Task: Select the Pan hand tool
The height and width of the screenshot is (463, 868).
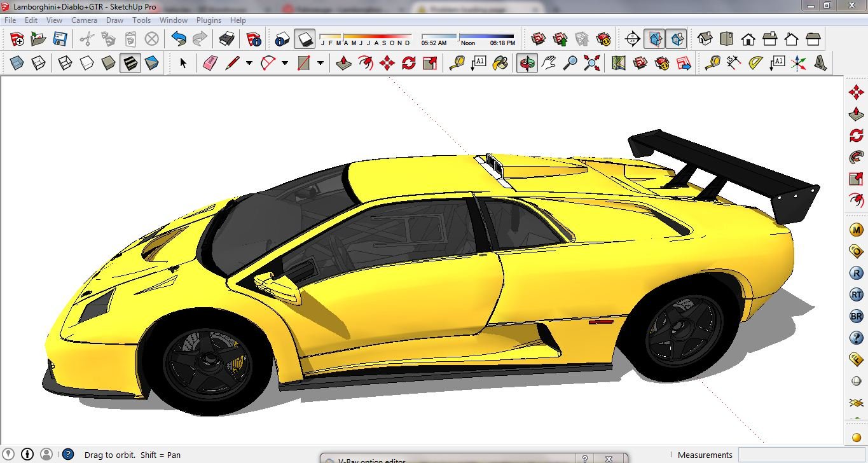Action: point(549,63)
